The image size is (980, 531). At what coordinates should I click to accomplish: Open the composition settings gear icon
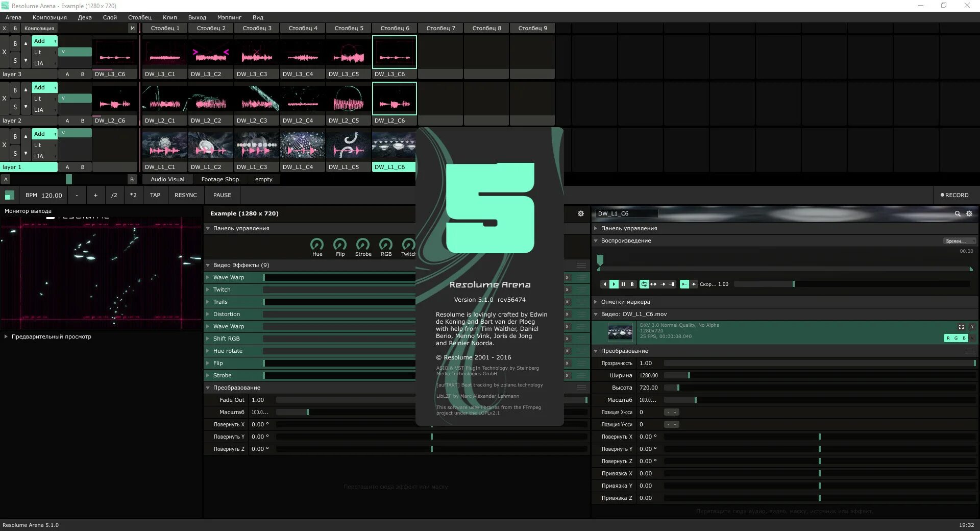tap(581, 213)
